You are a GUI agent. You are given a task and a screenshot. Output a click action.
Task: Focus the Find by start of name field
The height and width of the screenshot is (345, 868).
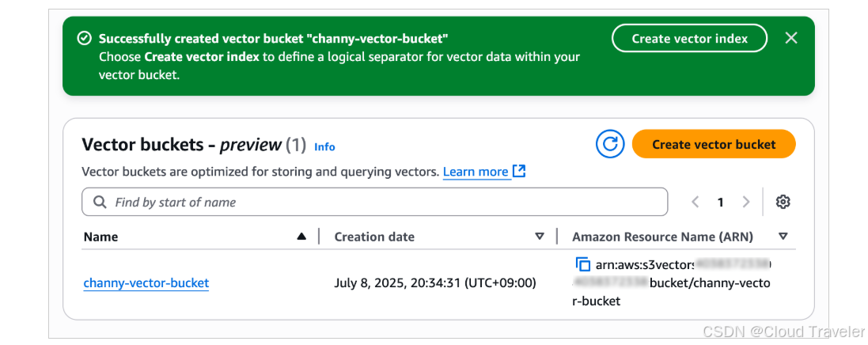coord(374,202)
